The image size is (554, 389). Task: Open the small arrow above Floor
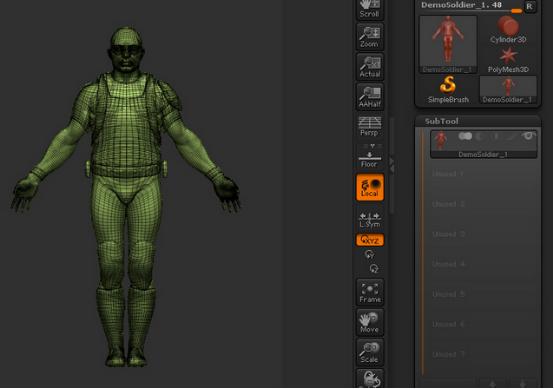[x=372, y=146]
